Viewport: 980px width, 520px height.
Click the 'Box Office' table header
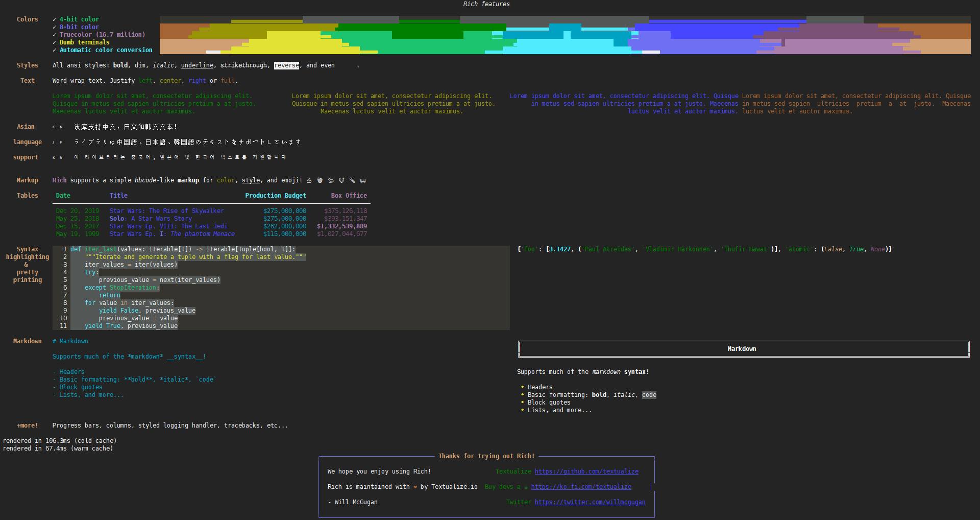[x=349, y=196]
